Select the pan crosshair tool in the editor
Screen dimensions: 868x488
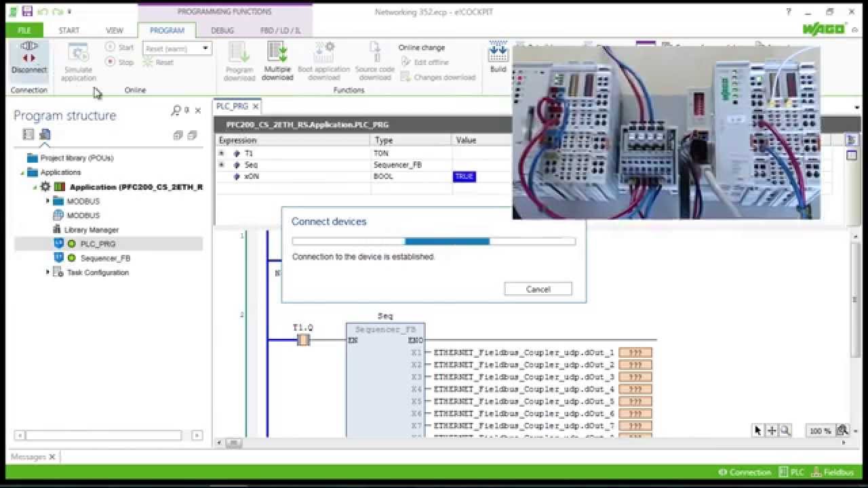coord(772,430)
